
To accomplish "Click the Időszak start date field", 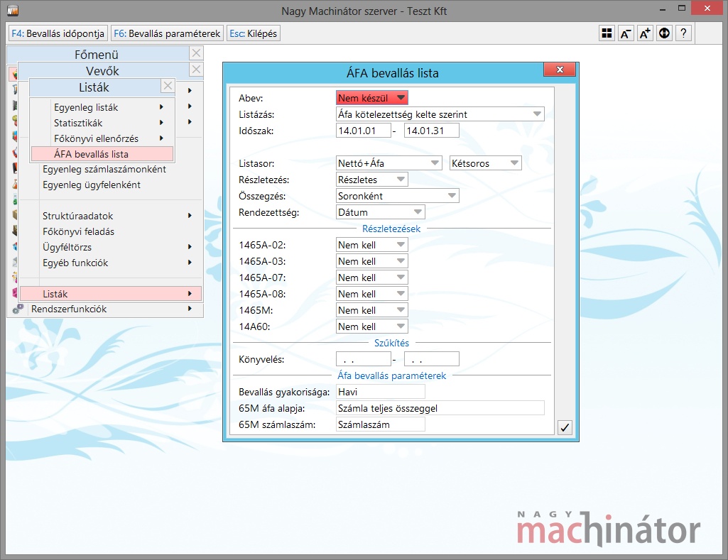I will pos(363,131).
